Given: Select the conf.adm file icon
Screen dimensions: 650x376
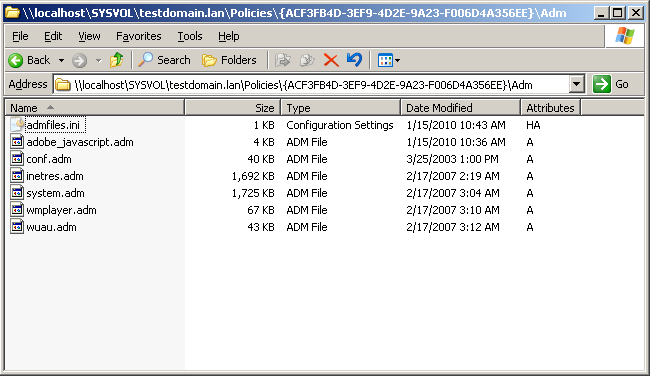Looking at the screenshot, I should [17, 159].
